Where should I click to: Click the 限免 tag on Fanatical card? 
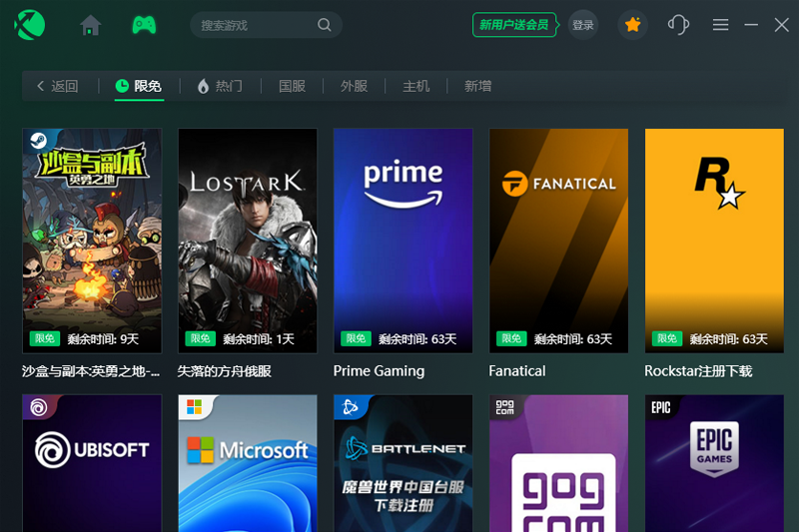click(x=511, y=338)
